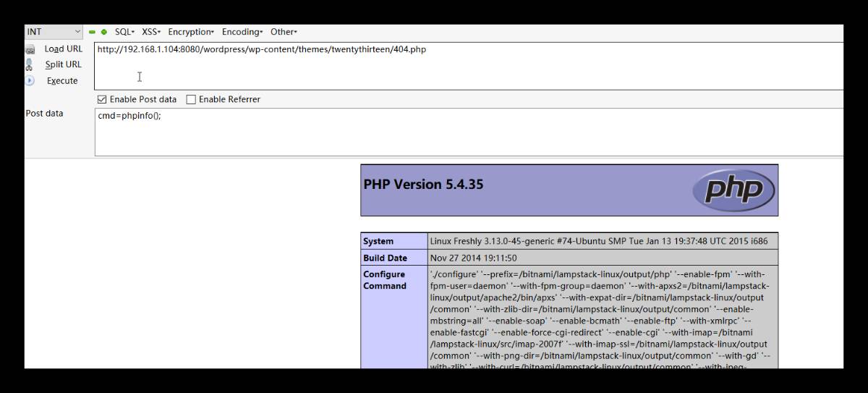Open the XSS dropdown menu

[151, 32]
